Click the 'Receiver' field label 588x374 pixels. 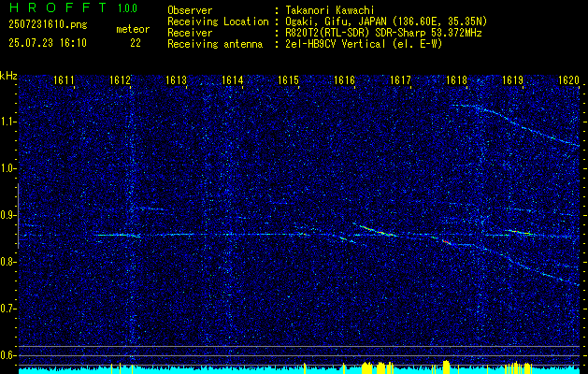pyautogui.click(x=190, y=33)
